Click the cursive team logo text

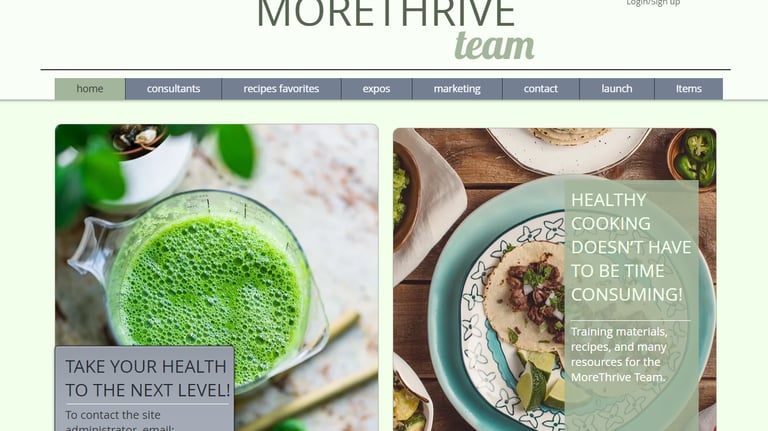[494, 46]
